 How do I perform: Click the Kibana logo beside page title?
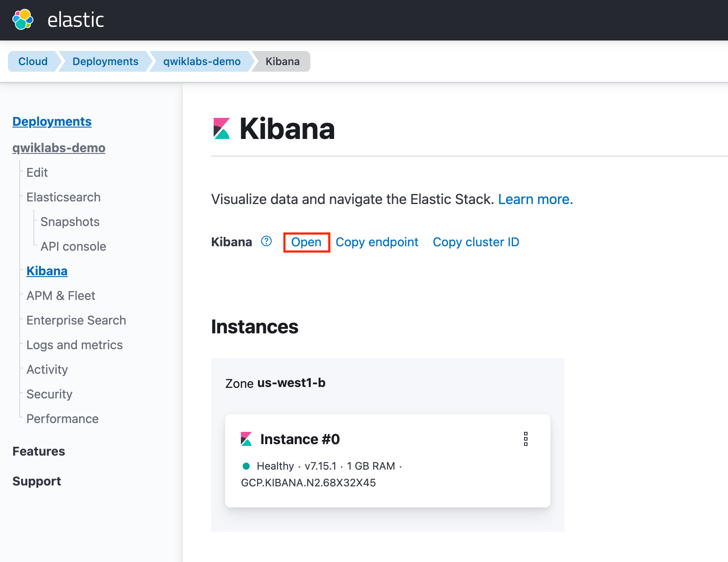222,128
